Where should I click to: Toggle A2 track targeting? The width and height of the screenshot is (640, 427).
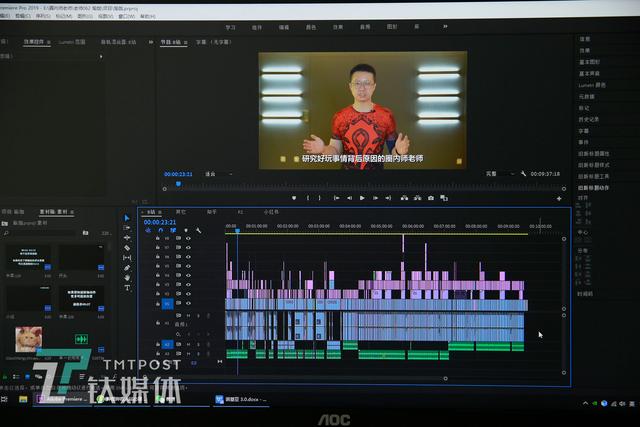click(167, 345)
